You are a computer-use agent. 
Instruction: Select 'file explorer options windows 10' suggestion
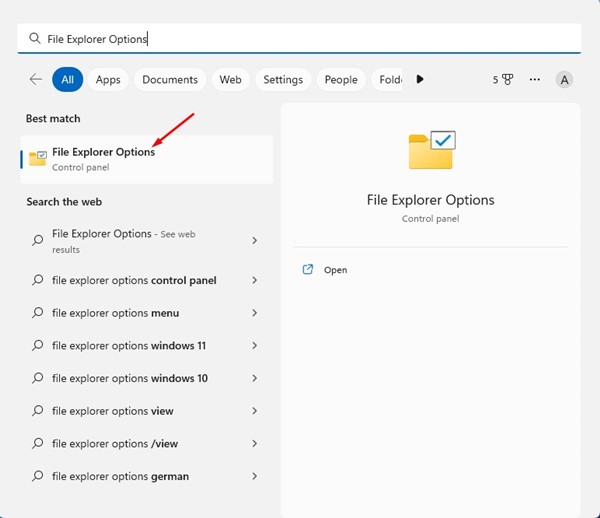[x=129, y=379]
